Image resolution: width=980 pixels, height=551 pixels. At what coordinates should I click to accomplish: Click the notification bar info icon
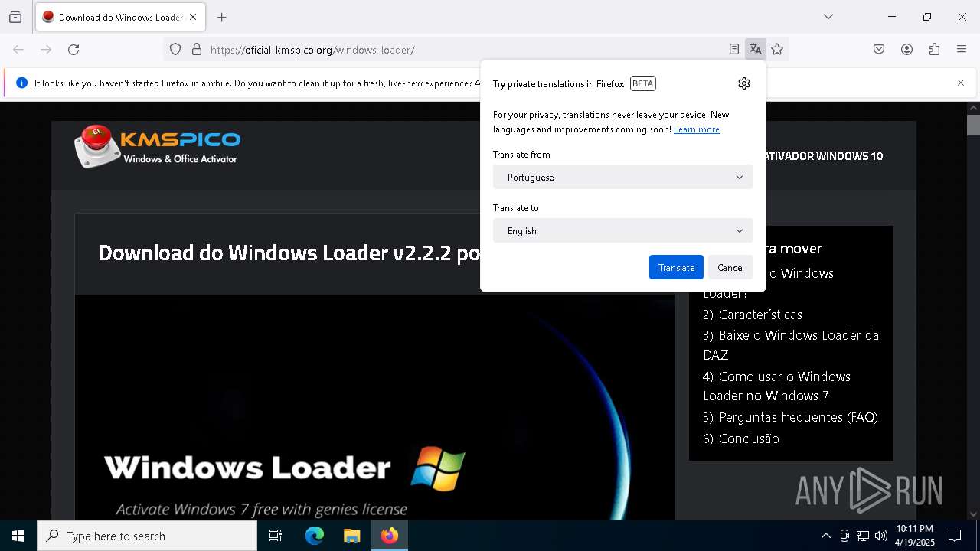click(x=21, y=83)
